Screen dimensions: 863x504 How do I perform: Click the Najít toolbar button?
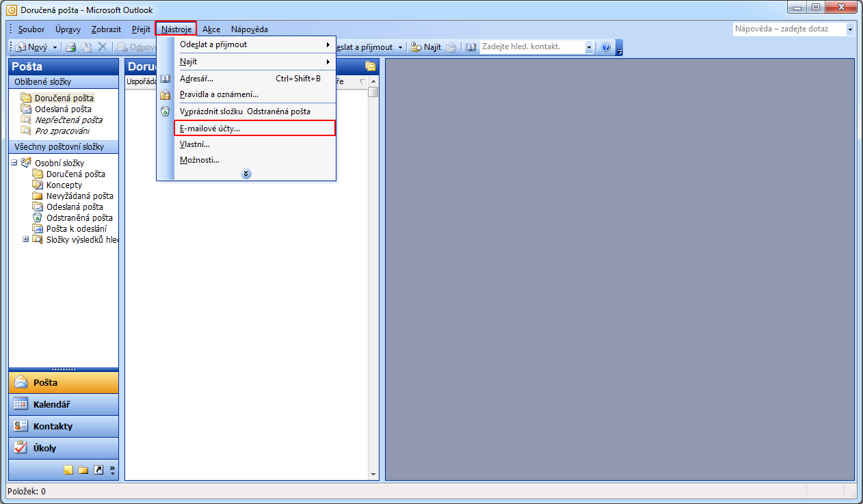click(x=426, y=47)
